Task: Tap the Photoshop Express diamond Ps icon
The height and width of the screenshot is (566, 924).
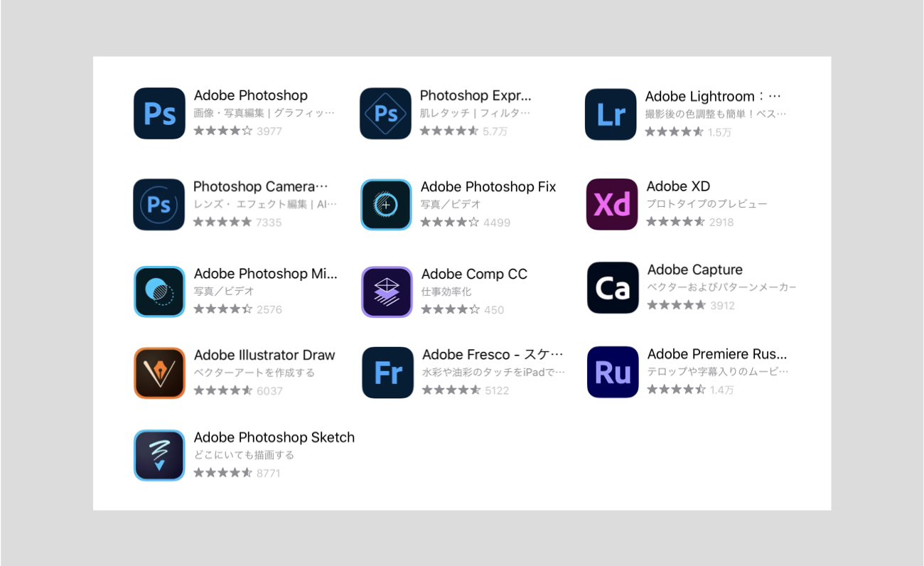Action: 385,114
